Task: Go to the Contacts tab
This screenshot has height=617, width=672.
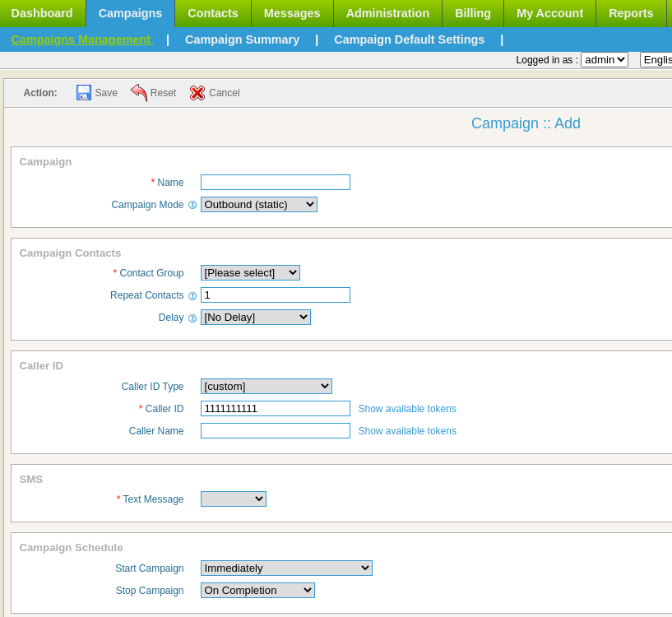Action: point(213,13)
